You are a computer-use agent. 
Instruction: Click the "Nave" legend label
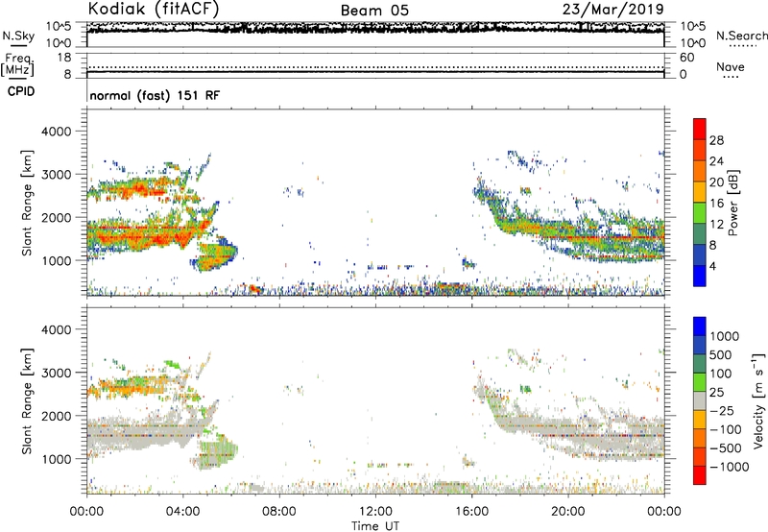731,66
